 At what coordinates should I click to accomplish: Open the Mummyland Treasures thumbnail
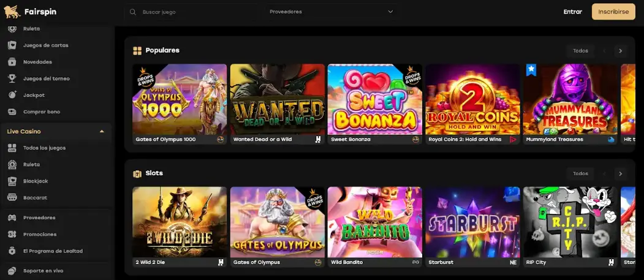pyautogui.click(x=570, y=99)
